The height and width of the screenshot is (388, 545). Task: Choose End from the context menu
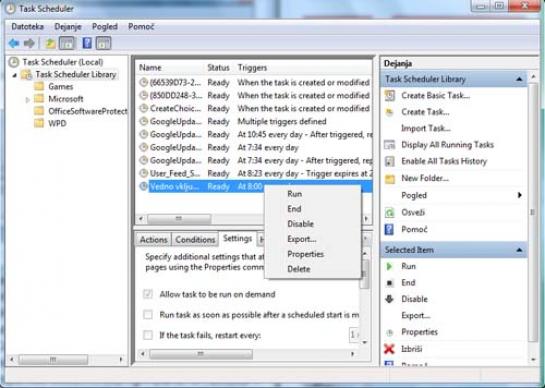(x=294, y=209)
